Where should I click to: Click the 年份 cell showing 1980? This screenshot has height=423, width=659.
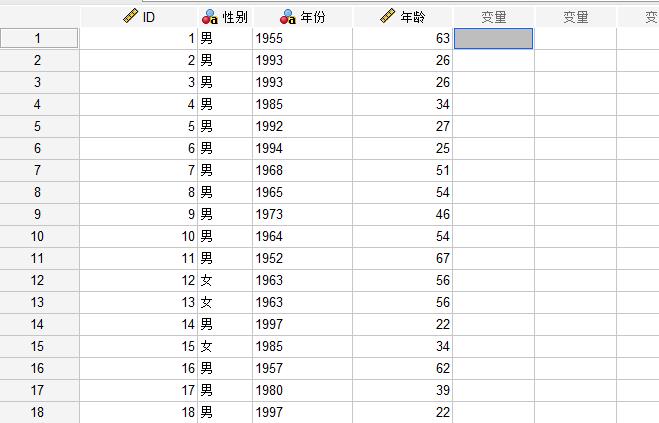click(x=302, y=391)
